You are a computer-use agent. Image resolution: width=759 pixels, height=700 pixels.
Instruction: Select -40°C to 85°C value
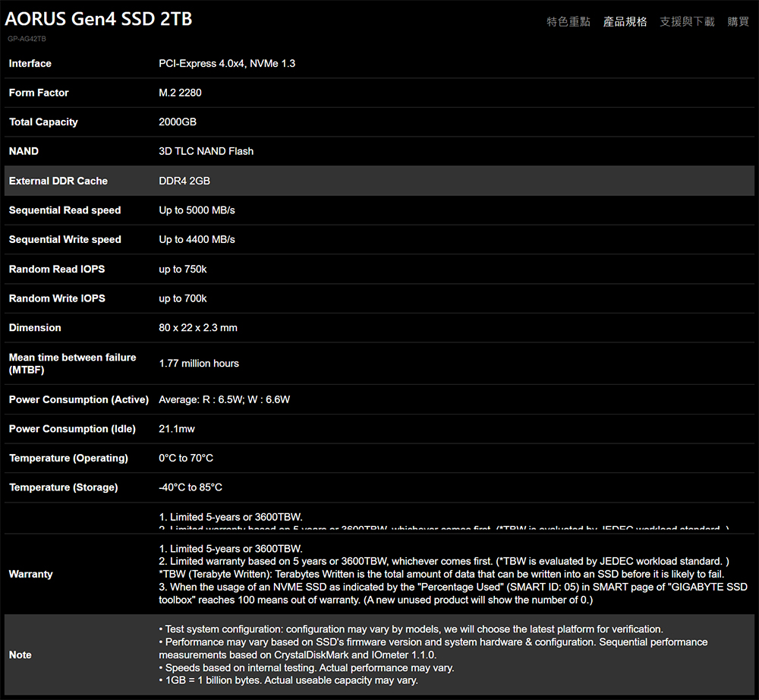[191, 487]
